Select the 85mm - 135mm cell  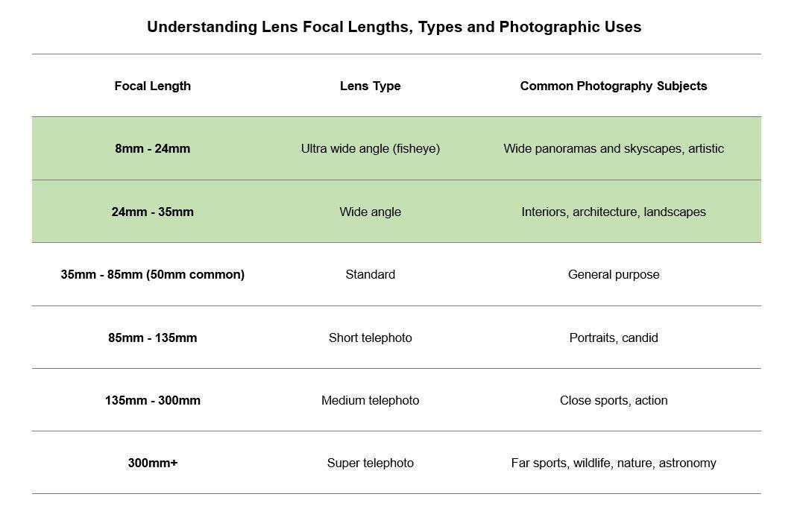[x=152, y=338]
